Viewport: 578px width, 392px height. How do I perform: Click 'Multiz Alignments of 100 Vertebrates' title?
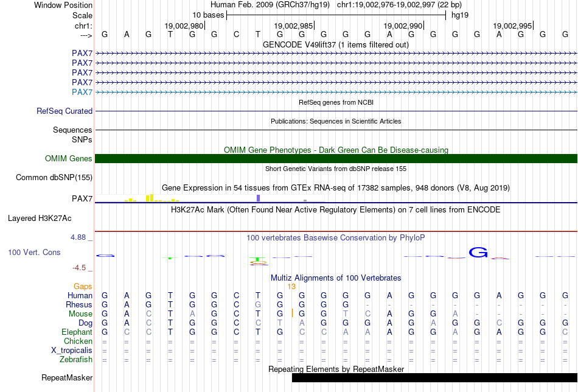tap(336, 278)
